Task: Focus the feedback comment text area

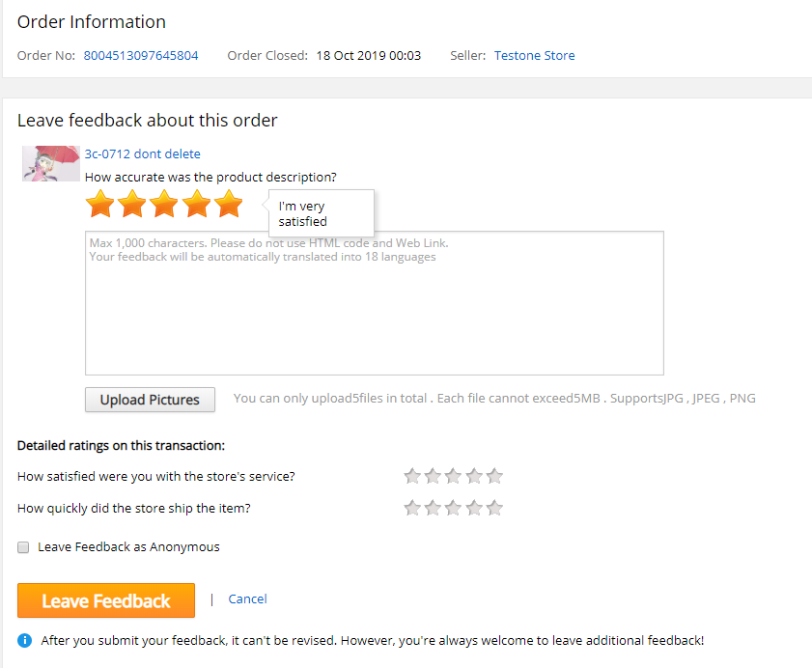Action: (x=374, y=303)
